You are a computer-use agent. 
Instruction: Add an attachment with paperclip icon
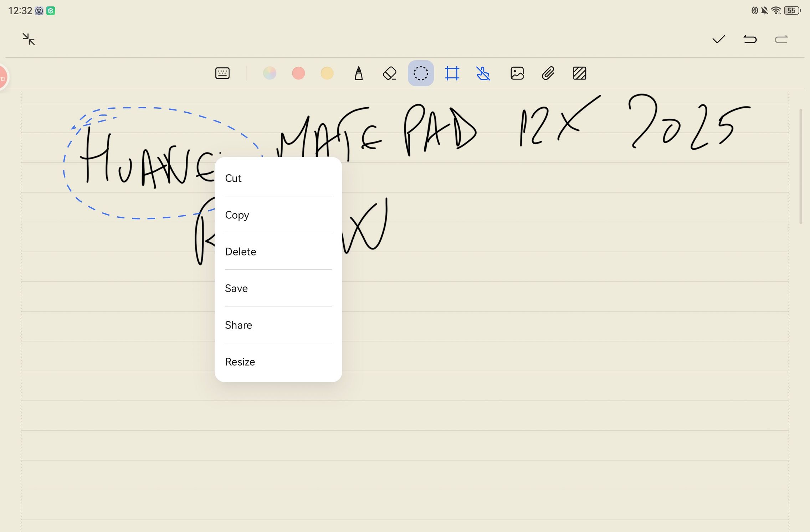tap(548, 73)
